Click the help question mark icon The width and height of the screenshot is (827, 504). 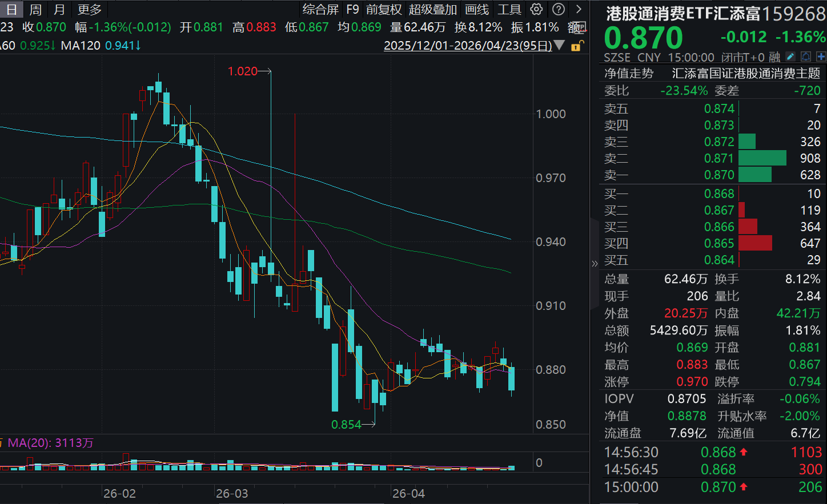click(x=559, y=9)
